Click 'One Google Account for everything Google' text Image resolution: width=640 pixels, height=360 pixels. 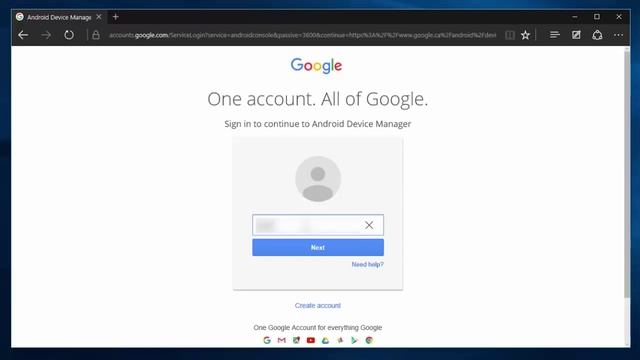(318, 327)
